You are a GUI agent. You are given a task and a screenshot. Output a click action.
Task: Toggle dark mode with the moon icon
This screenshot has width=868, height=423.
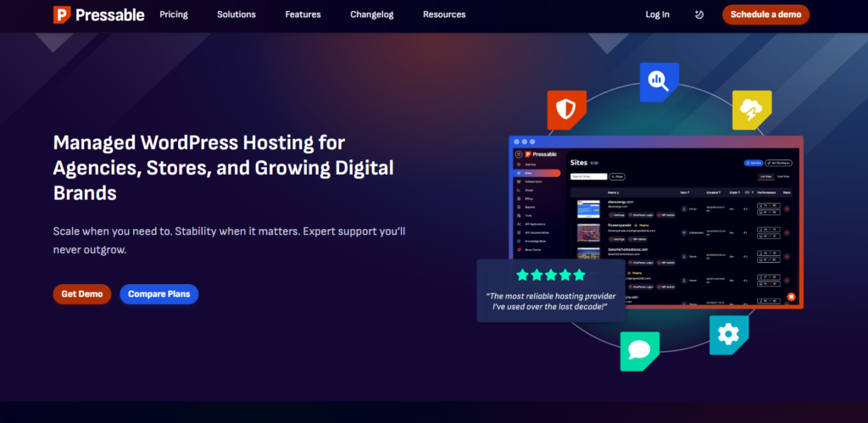tap(699, 15)
